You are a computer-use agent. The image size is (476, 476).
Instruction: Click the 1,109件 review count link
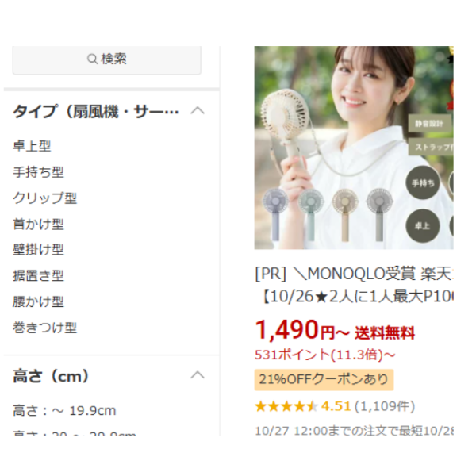(385, 406)
